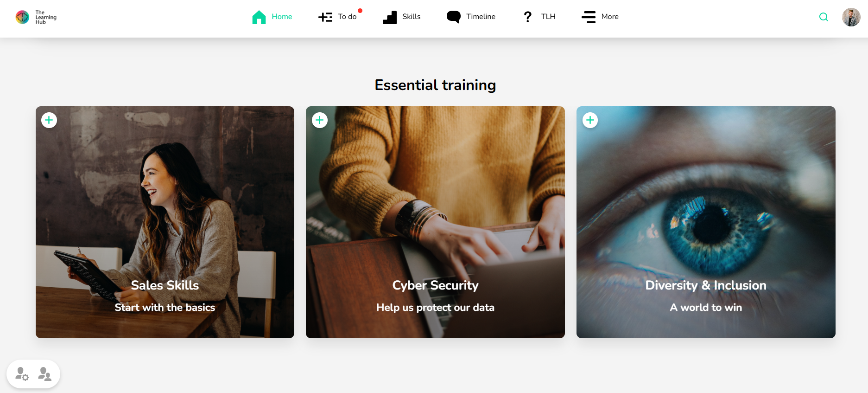
Task: Click the Skills staircase icon
Action: [390, 17]
